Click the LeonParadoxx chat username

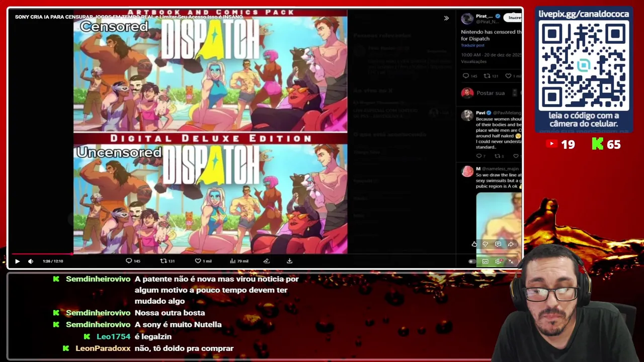click(103, 348)
